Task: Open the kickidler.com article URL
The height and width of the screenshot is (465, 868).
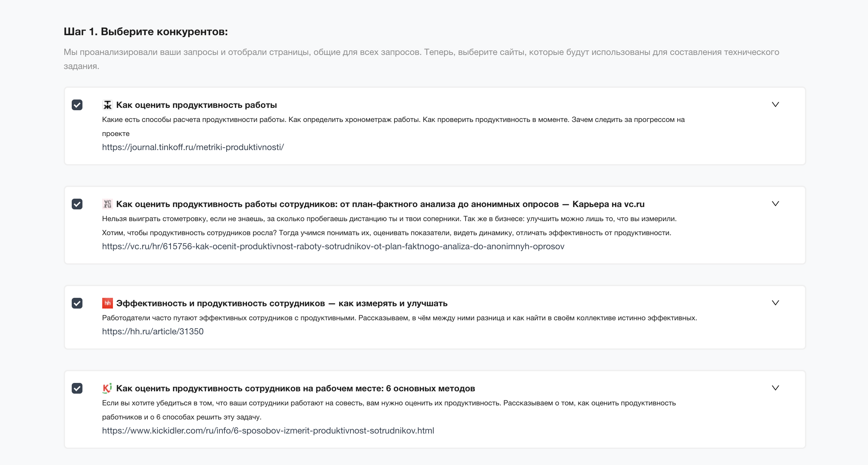Action: coord(268,430)
